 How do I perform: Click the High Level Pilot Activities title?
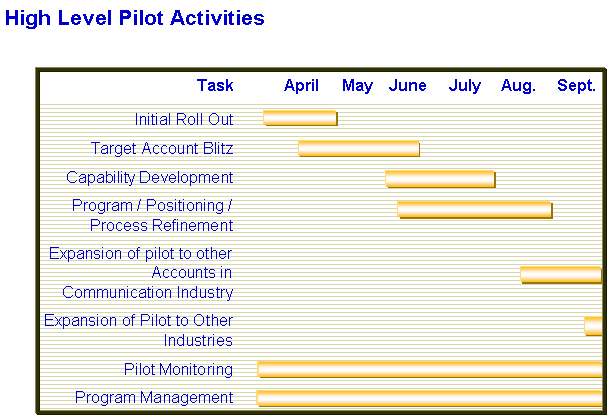[x=134, y=19]
